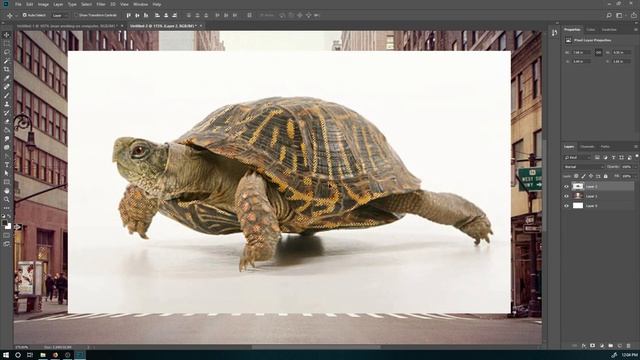The height and width of the screenshot is (360, 640).
Task: Select the Brush tool
Action: point(6,96)
